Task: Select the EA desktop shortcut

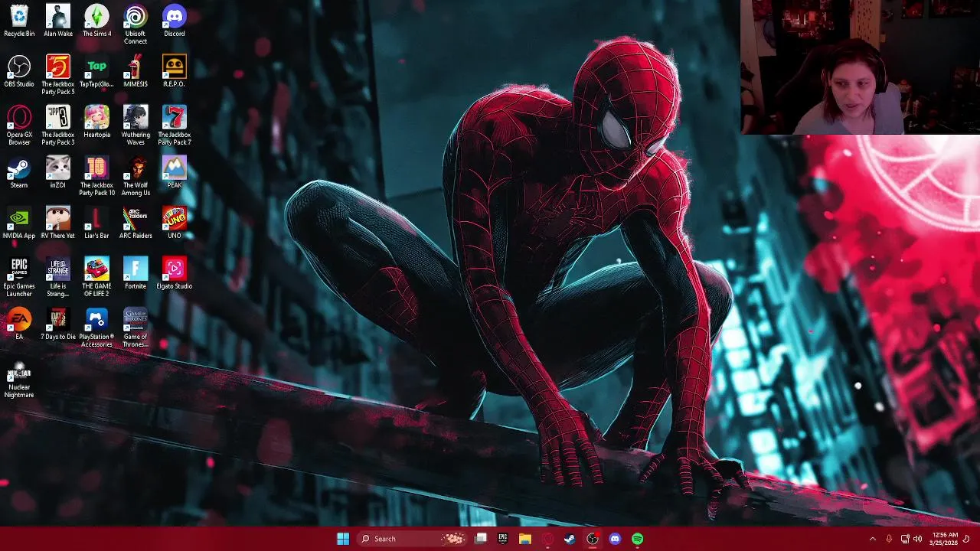Action: [19, 324]
